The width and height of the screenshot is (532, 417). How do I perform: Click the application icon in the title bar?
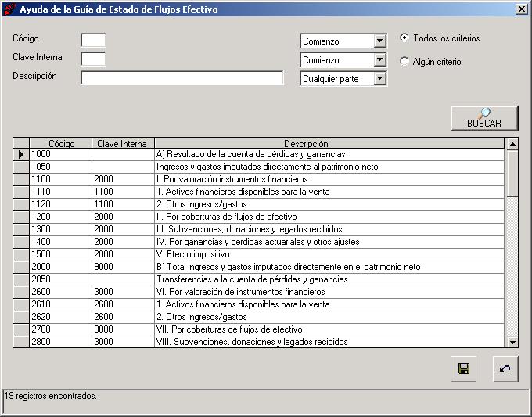[x=9, y=9]
